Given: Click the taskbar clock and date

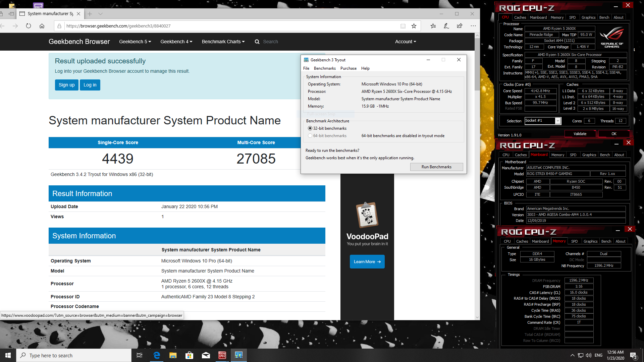Looking at the screenshot, I should click(615, 355).
